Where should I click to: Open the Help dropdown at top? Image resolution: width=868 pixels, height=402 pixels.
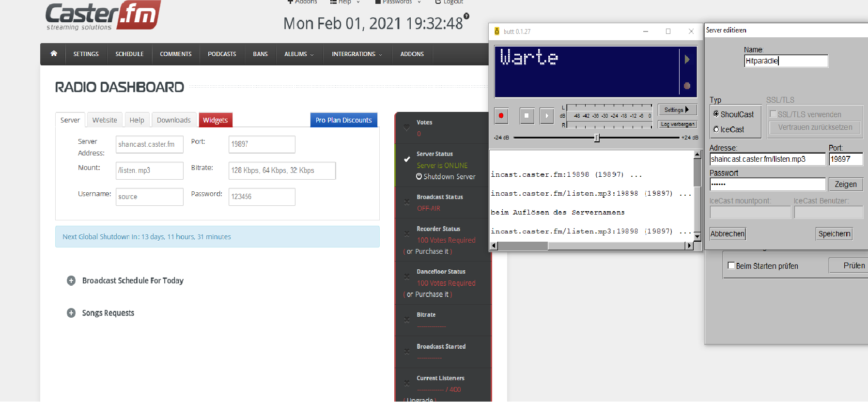click(345, 2)
